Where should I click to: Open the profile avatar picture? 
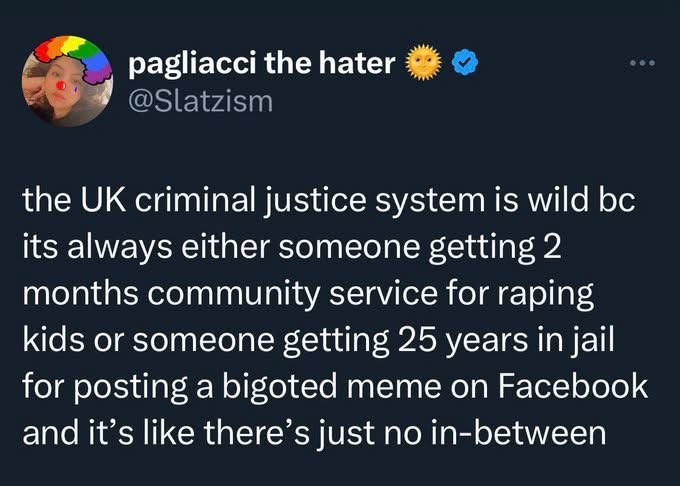68,82
